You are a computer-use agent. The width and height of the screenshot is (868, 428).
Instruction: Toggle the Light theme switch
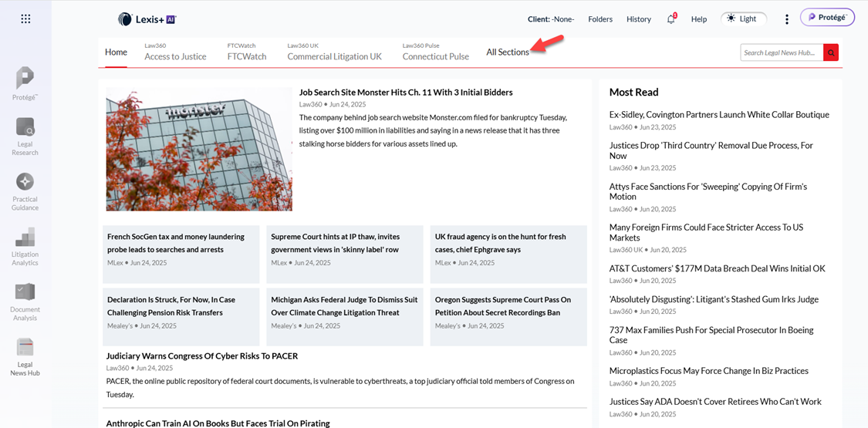click(x=744, y=19)
